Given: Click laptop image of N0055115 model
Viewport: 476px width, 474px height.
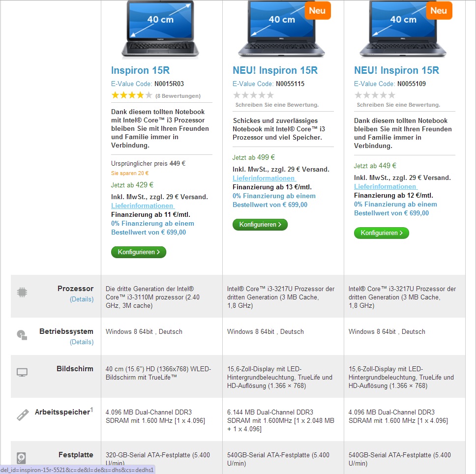Looking at the screenshot, I should coord(282,29).
